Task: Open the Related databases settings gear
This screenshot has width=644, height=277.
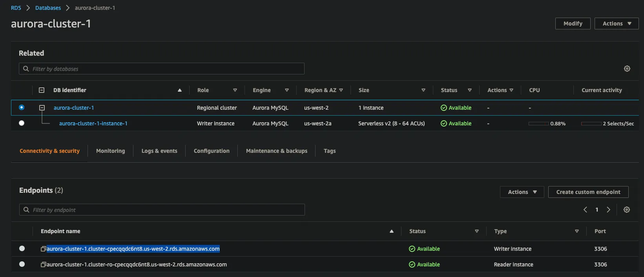Action: [627, 69]
